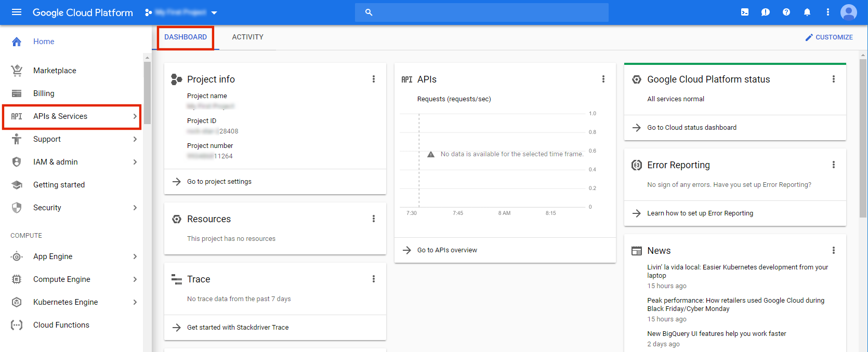Click the magnifier search icon
Image resolution: width=868 pixels, height=352 pixels.
click(369, 12)
